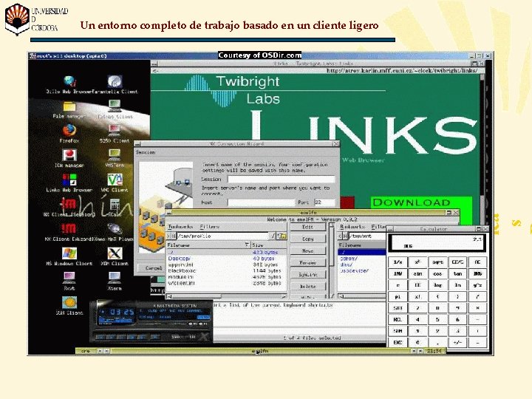Click the AC key on Calculator
Image resolution: width=532 pixels, height=399 pixels.
pyautogui.click(x=477, y=262)
